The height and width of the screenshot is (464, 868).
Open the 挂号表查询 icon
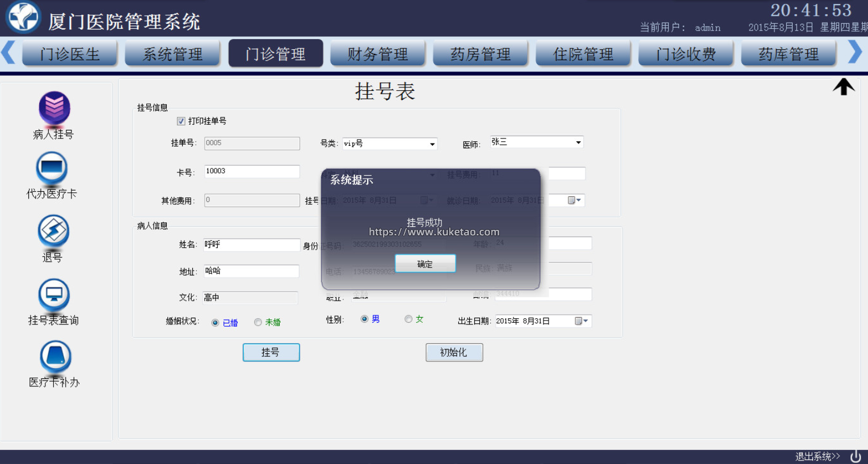click(54, 296)
